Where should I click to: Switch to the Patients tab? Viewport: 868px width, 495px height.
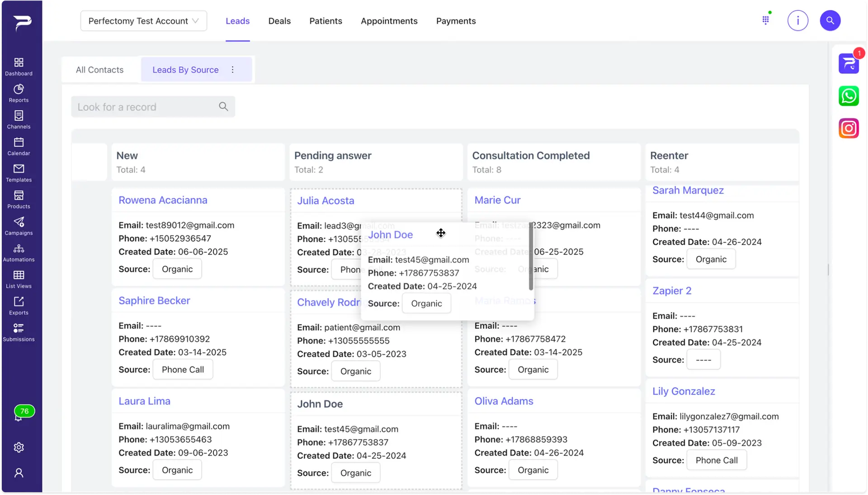click(325, 21)
